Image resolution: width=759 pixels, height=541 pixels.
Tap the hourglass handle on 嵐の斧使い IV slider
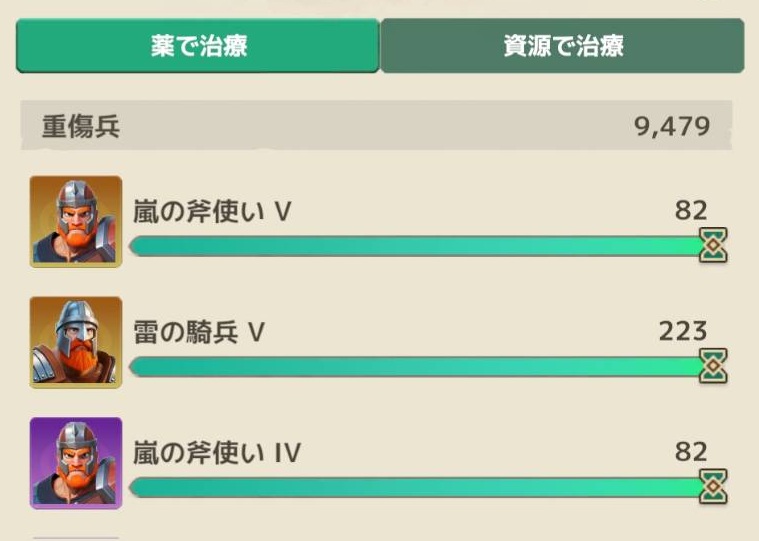click(x=713, y=487)
